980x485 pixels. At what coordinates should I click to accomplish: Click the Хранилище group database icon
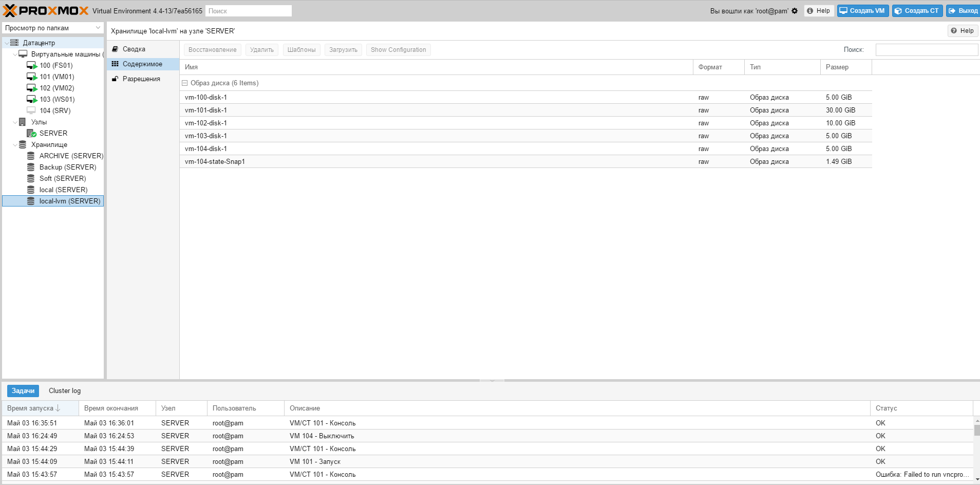tap(23, 144)
